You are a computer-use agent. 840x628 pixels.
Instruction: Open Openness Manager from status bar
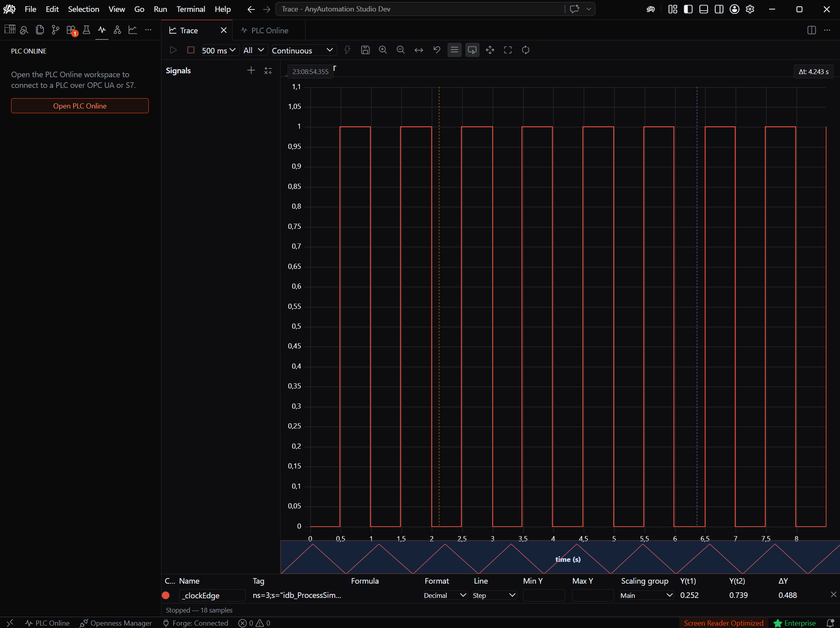point(116,623)
